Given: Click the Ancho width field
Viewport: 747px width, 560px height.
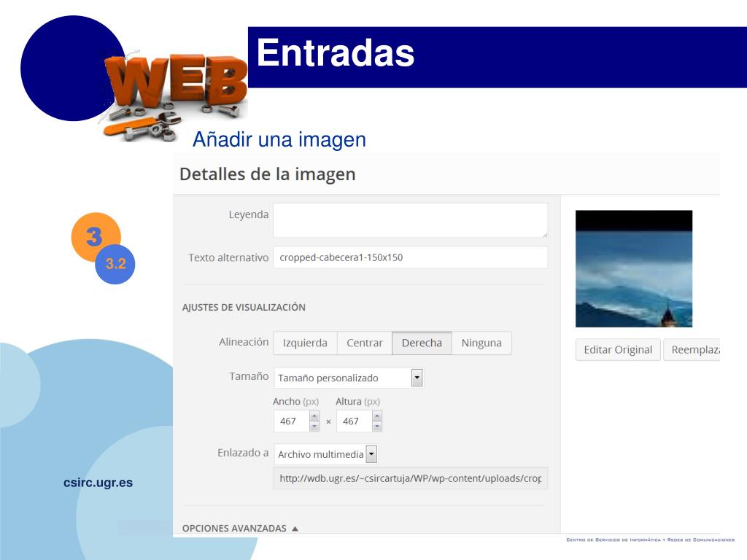Looking at the screenshot, I should (x=291, y=421).
